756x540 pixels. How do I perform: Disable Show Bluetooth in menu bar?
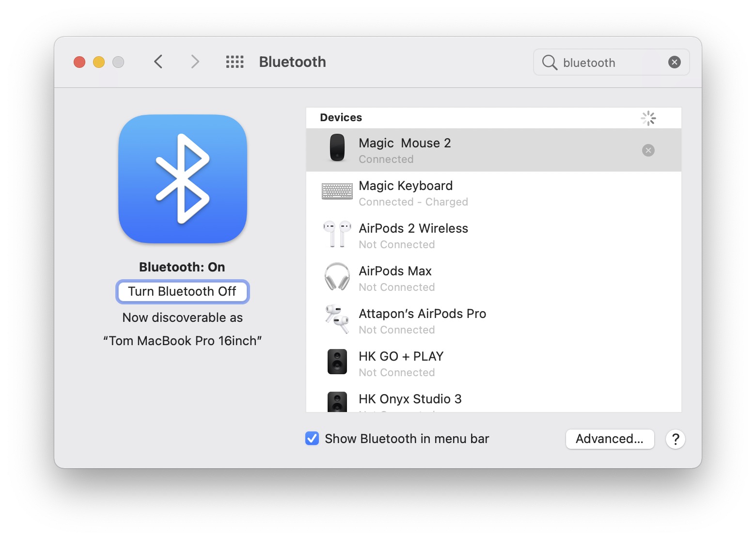[312, 438]
